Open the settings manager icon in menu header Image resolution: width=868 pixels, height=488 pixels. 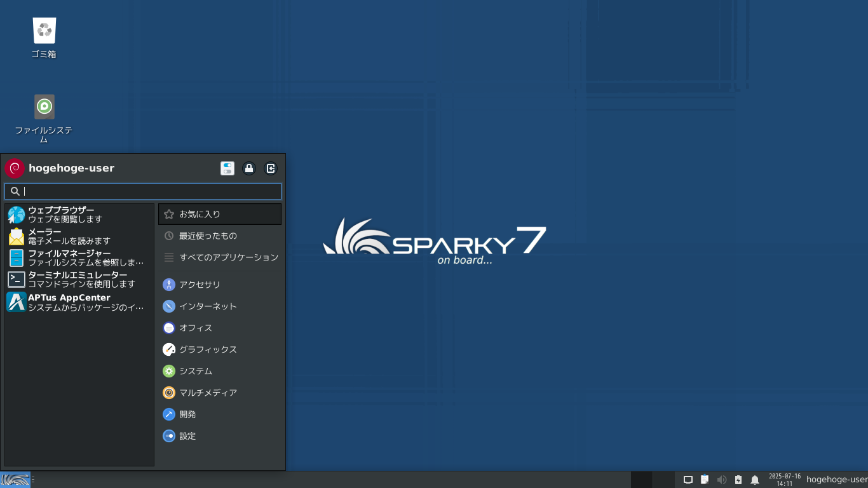tap(227, 168)
